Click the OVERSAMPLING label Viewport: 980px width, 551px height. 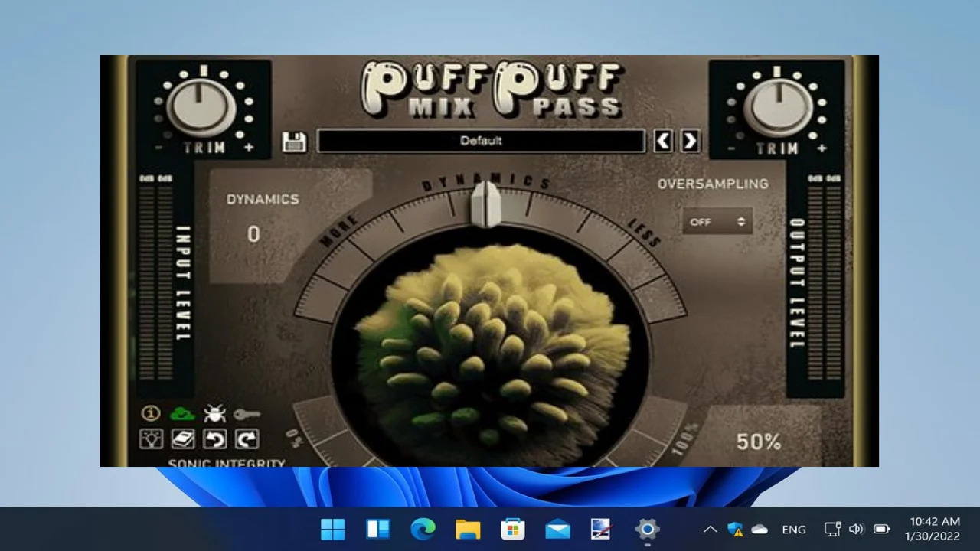click(713, 184)
